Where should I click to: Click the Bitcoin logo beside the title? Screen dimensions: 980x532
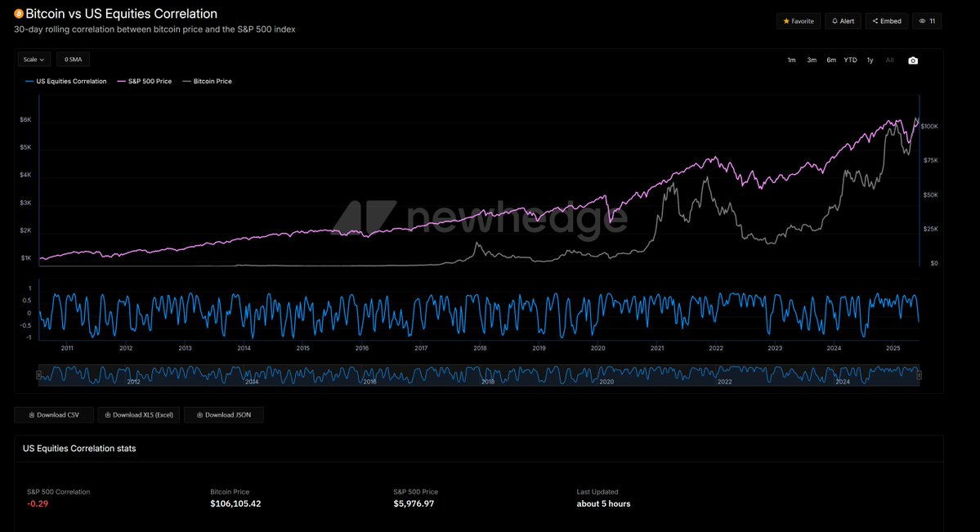click(19, 14)
